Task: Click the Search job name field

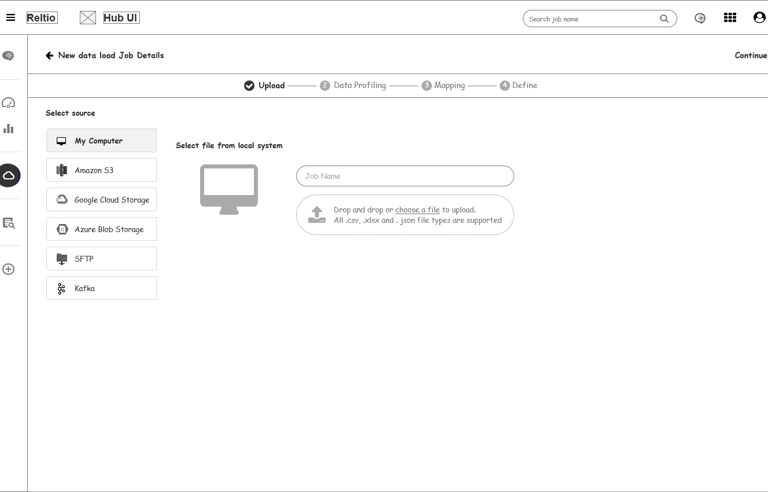Action: 590,19
